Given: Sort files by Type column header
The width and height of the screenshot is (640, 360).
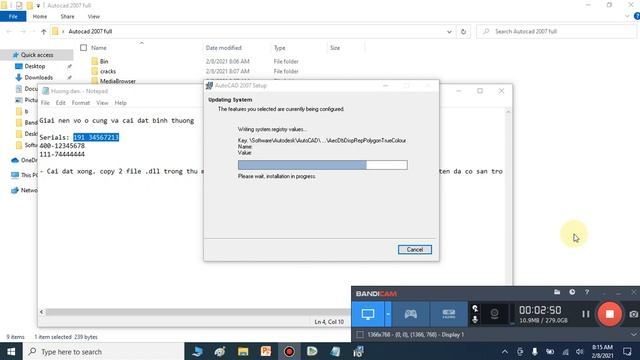Looking at the screenshot, I should [280, 48].
